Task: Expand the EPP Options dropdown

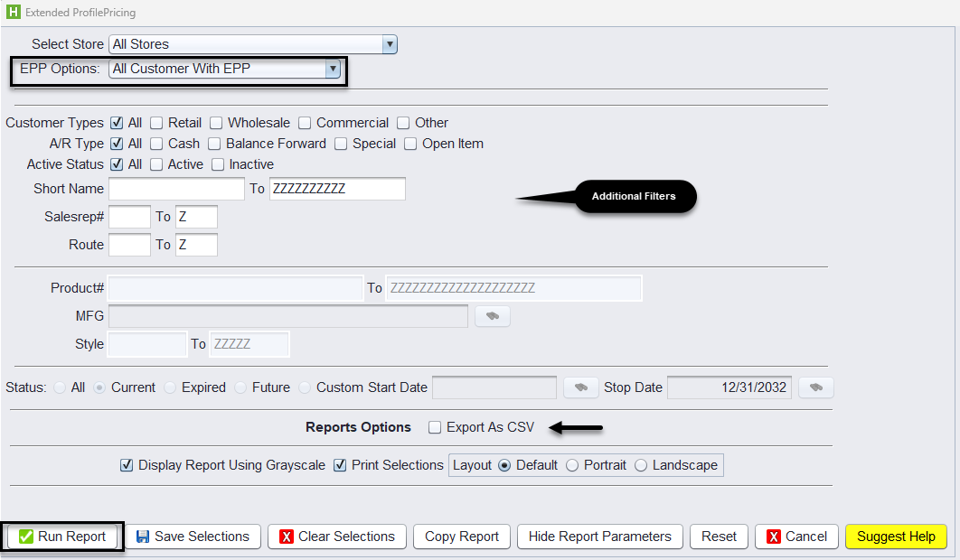Action: 333,68
